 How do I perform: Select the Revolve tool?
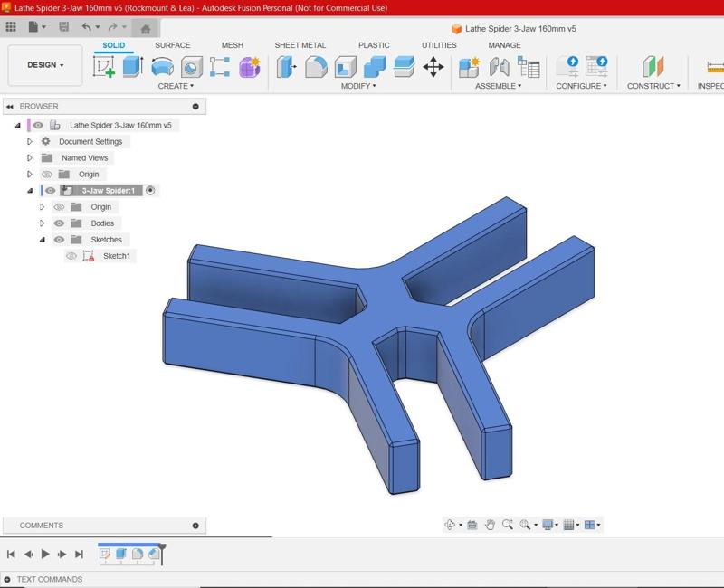pos(163,67)
